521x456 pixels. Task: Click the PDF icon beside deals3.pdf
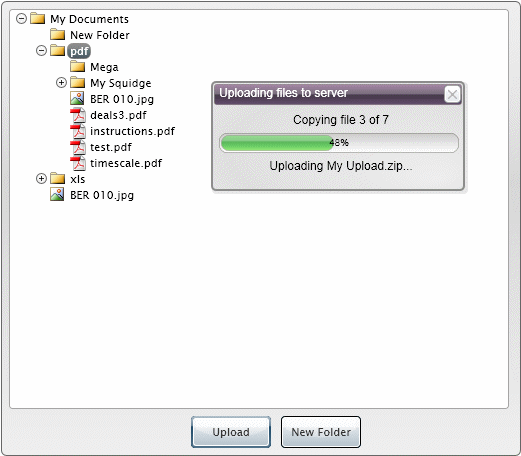[x=78, y=115]
